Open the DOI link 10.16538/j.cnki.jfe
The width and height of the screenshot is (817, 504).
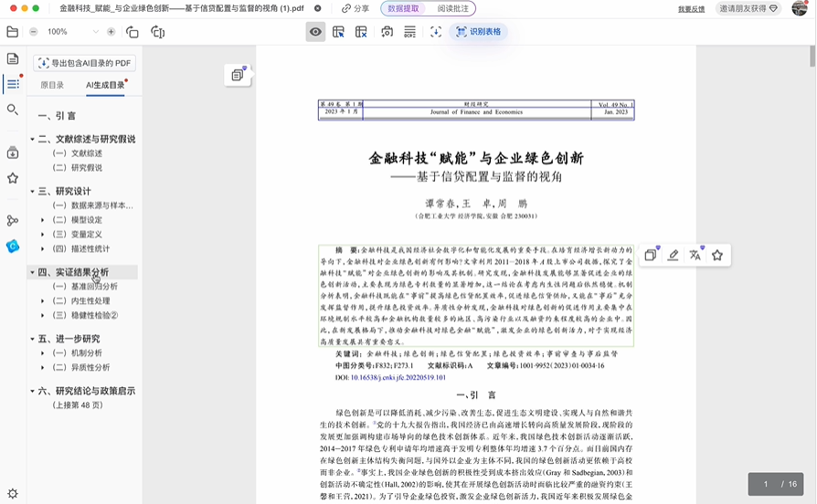coord(398,377)
